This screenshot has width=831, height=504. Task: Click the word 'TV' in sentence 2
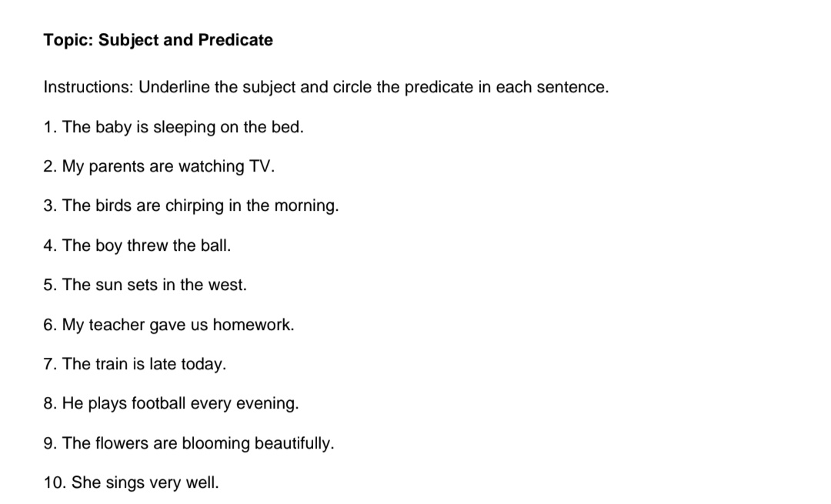(x=260, y=166)
